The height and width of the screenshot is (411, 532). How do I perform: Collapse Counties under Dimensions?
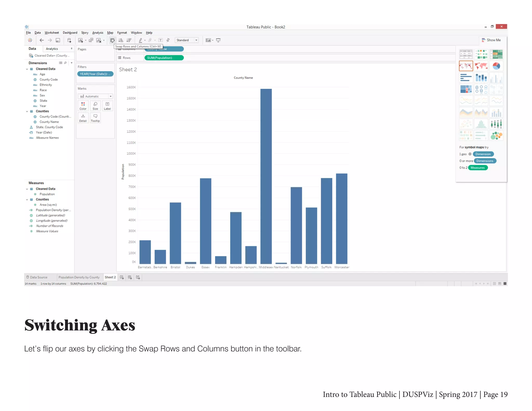27,111
